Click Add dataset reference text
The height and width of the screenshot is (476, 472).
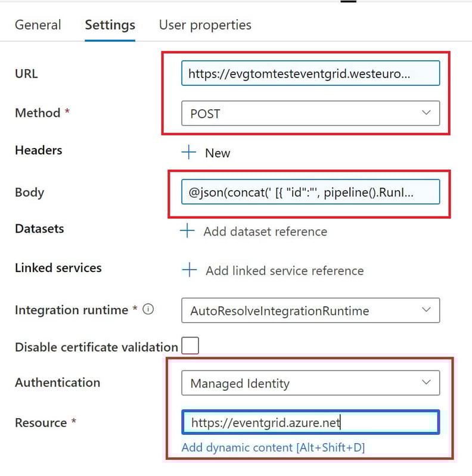click(265, 231)
